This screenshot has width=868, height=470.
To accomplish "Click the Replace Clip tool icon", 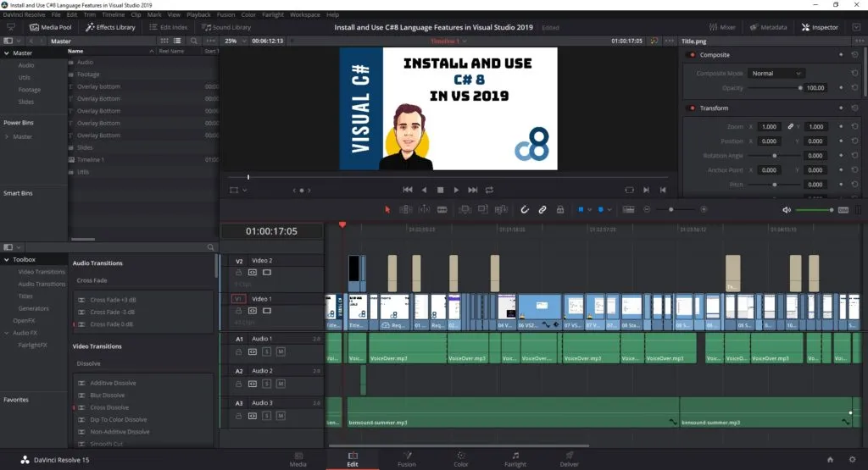I will pyautogui.click(x=502, y=209).
